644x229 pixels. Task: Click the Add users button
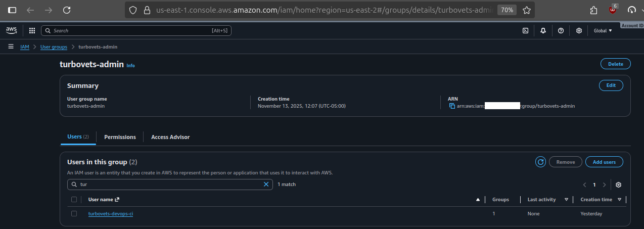pos(604,162)
